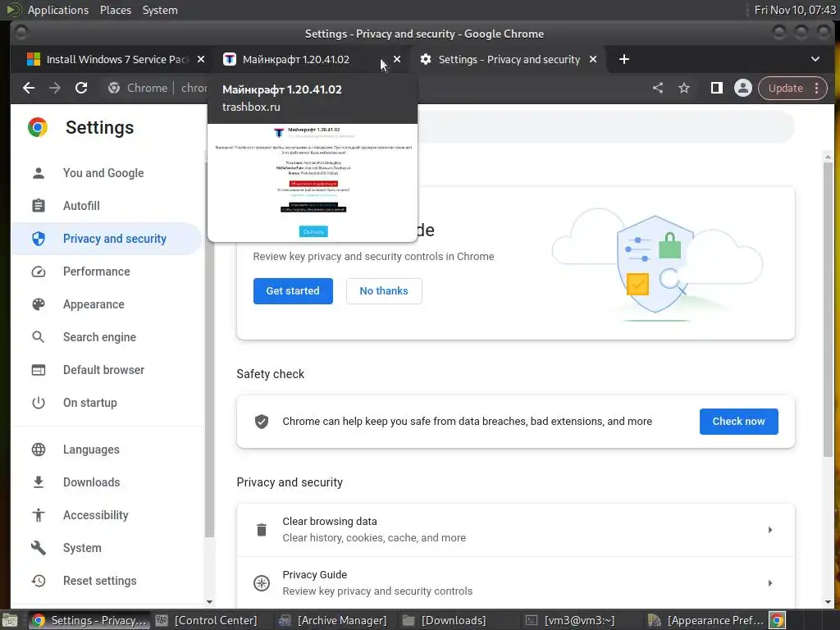Close the Майнкрафт 1.20.41.02 tab

click(397, 59)
